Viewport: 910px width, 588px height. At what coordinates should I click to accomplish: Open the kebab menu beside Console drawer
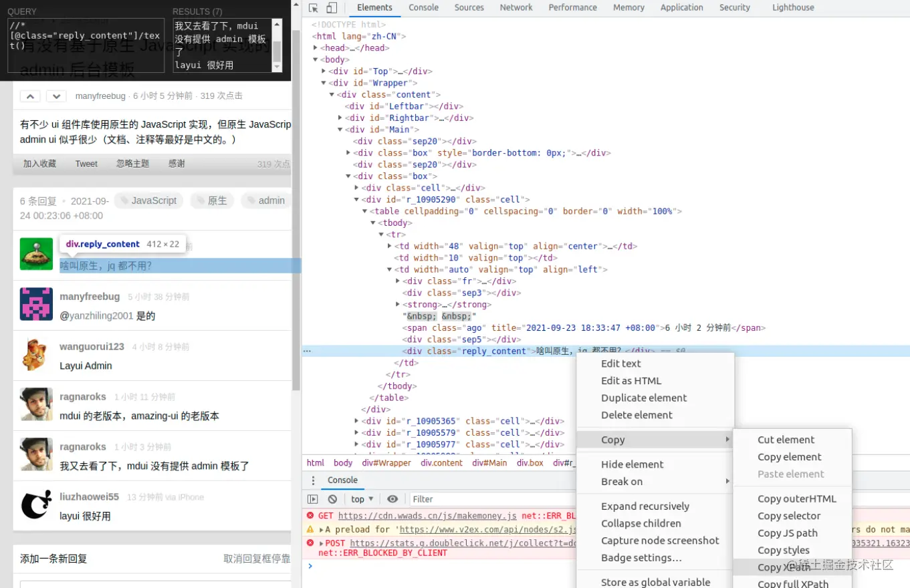tap(313, 480)
